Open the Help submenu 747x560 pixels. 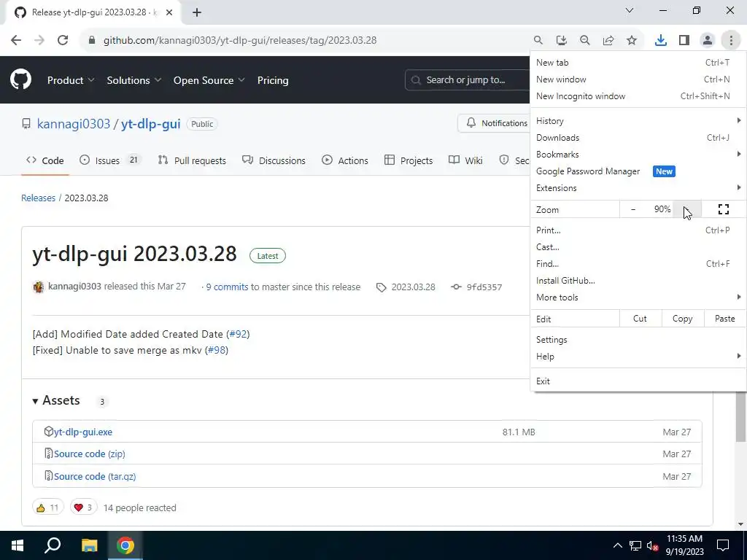(x=637, y=356)
